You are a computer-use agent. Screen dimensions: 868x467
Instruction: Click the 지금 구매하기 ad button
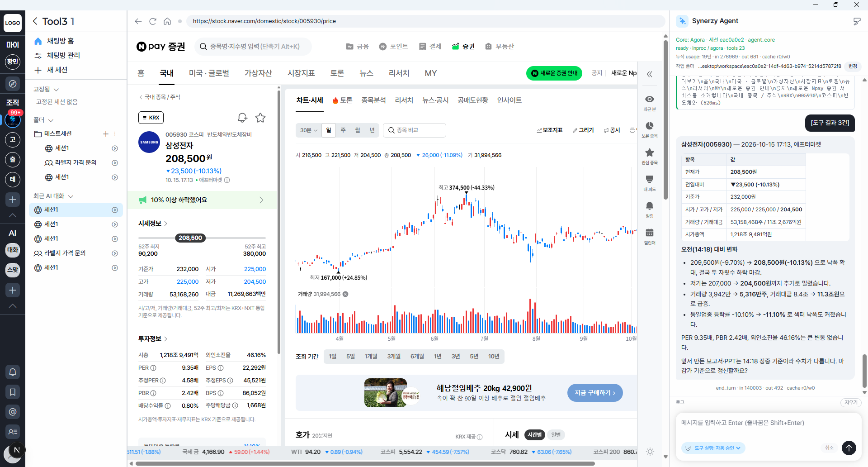[595, 393]
